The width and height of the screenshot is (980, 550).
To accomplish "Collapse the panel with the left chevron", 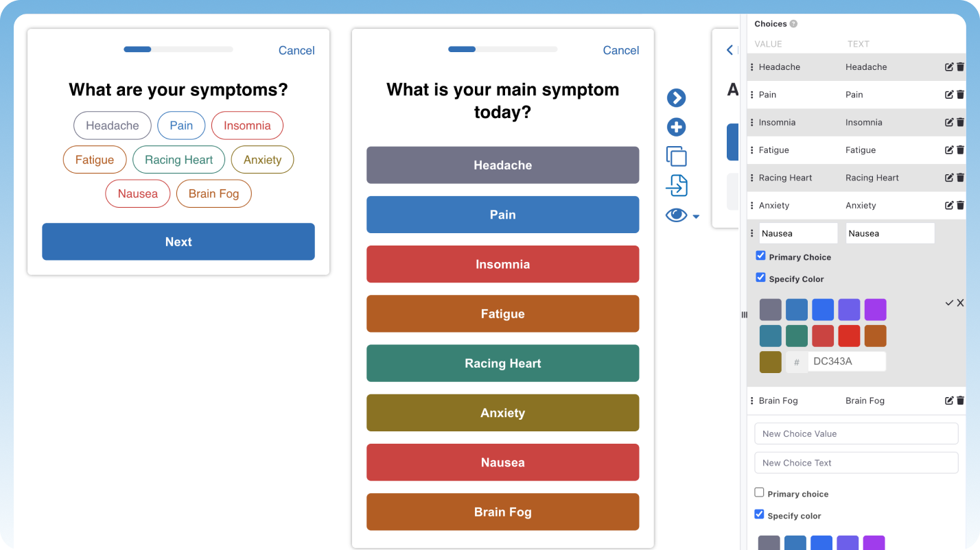I will click(x=730, y=50).
